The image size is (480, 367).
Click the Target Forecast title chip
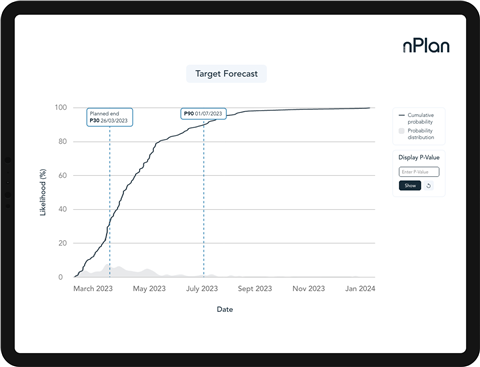pos(226,74)
